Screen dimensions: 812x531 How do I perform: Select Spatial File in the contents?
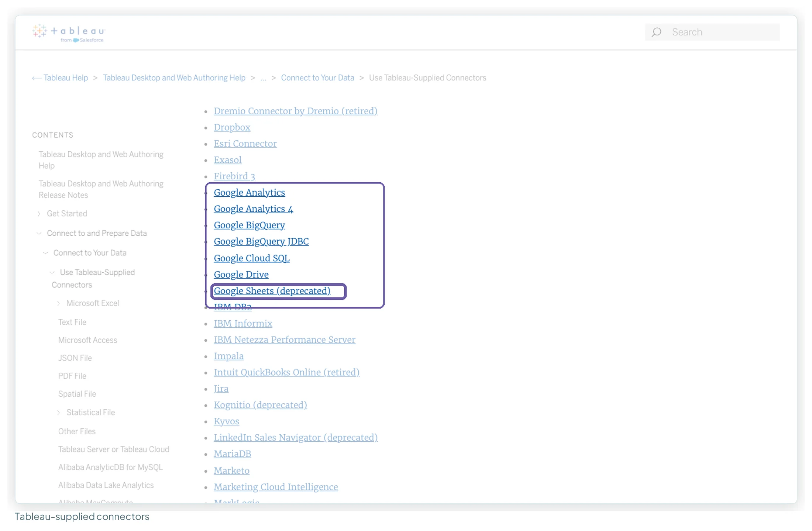pos(77,394)
